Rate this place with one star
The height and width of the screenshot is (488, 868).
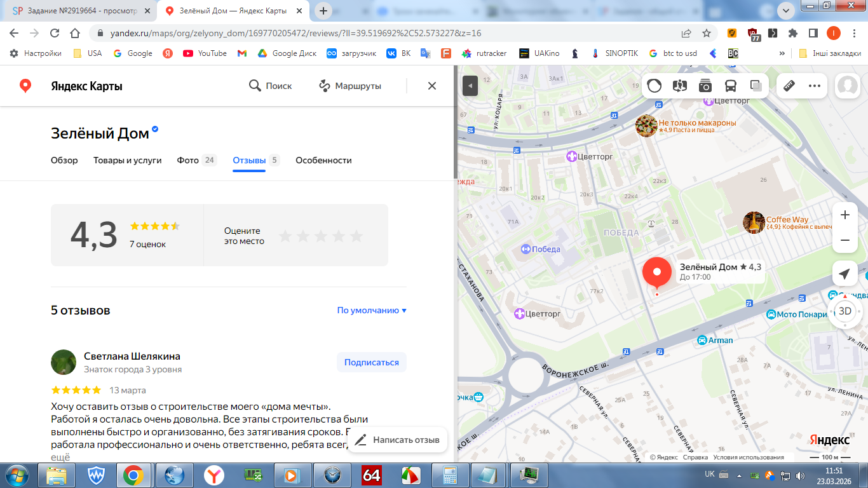[x=285, y=236]
